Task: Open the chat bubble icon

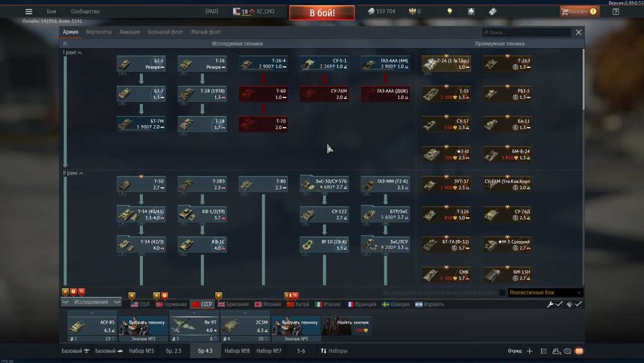Action: click(567, 351)
